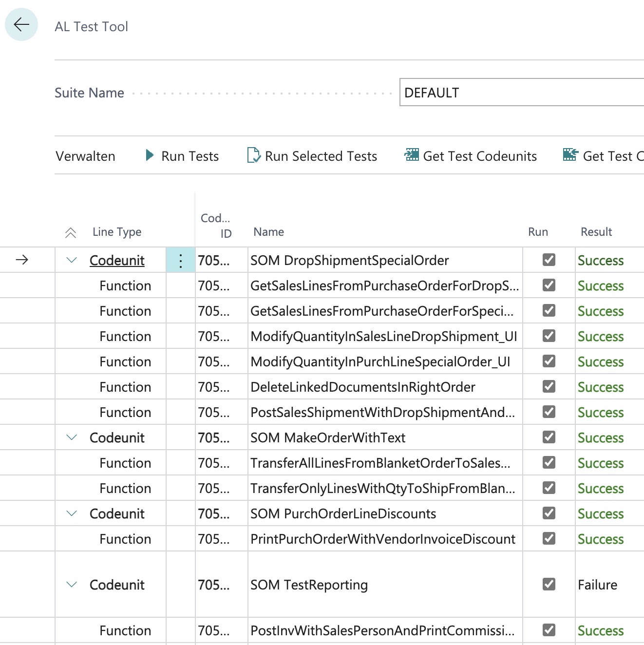Click the Failure result for SOM TestReporting

[597, 585]
